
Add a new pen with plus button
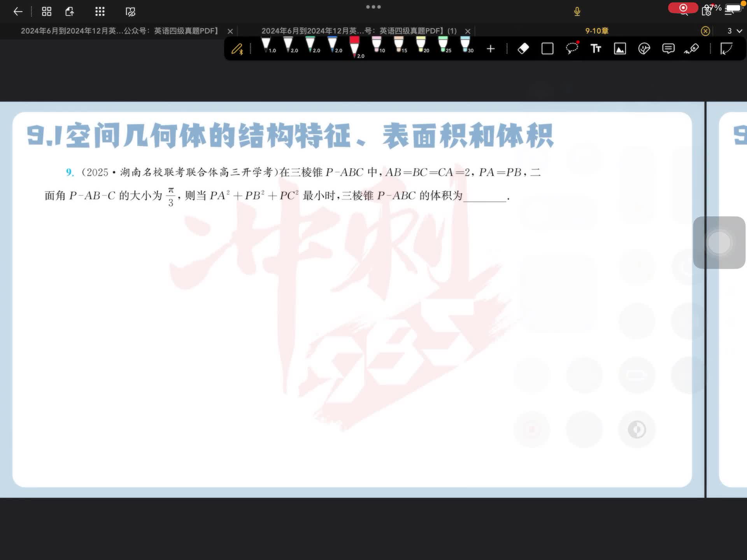pyautogui.click(x=491, y=49)
